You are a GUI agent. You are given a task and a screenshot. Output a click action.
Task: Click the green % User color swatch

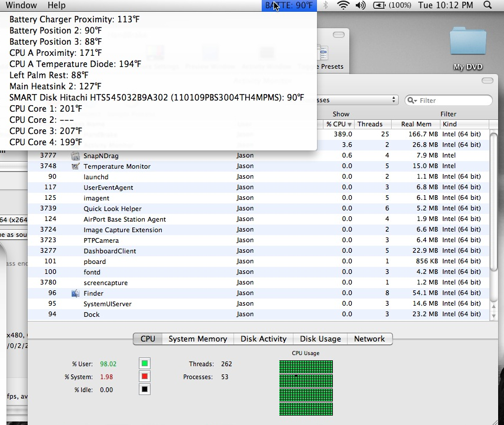pos(145,363)
